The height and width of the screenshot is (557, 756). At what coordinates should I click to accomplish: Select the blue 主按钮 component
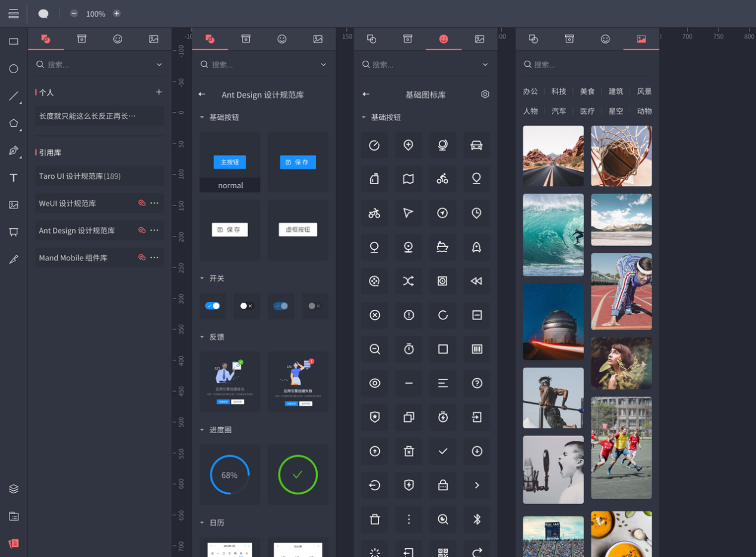(x=230, y=162)
